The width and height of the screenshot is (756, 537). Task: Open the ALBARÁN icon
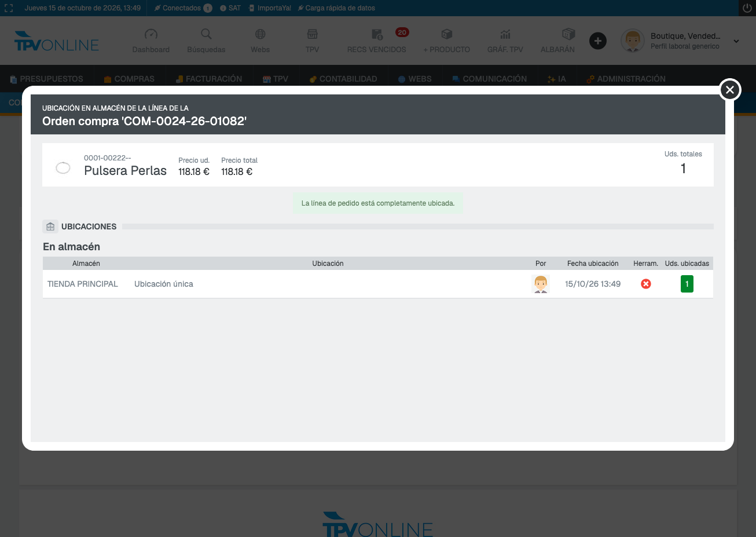point(568,34)
